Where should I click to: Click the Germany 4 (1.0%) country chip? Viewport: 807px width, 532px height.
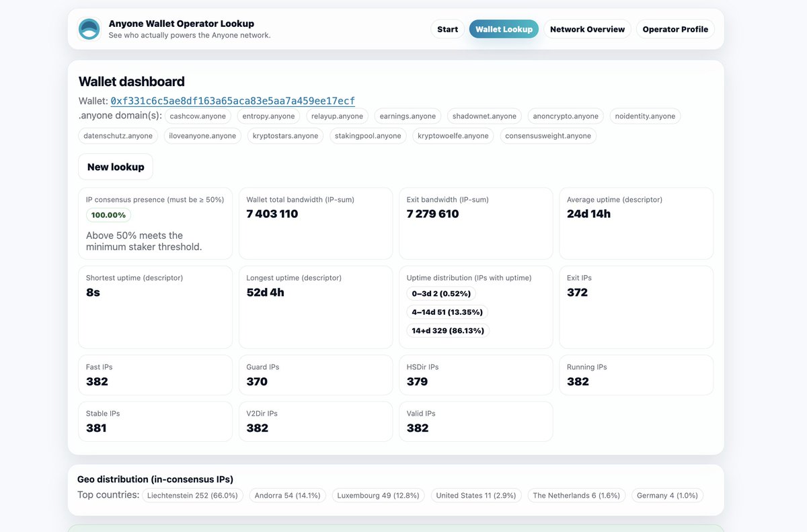(667, 496)
